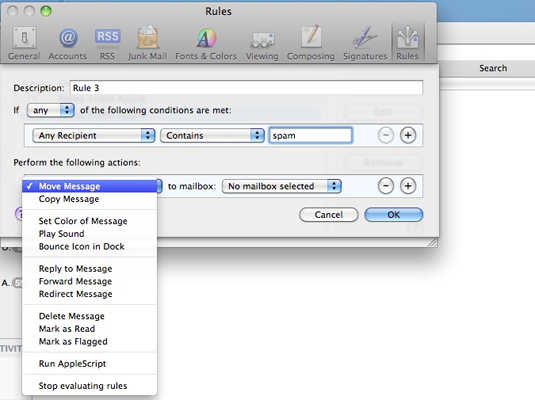This screenshot has width=535, height=400.
Task: Choose Set Color of Message option
Action: [x=89, y=221]
